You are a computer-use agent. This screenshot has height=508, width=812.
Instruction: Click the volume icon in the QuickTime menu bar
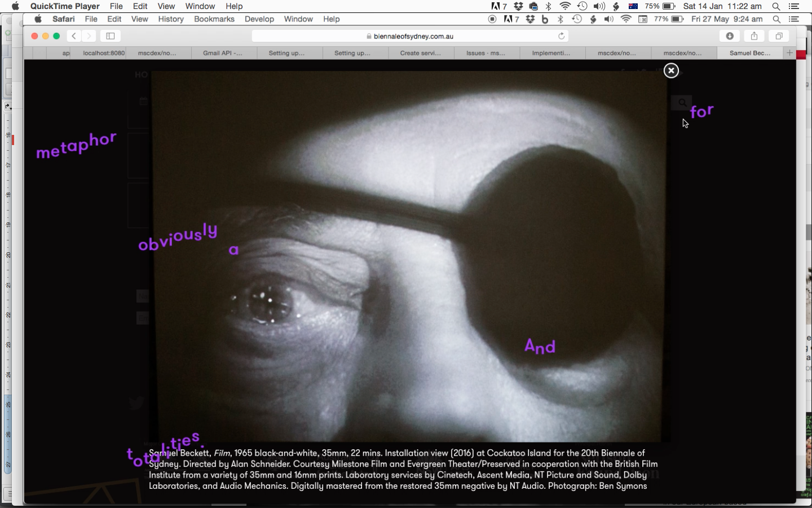[599, 6]
